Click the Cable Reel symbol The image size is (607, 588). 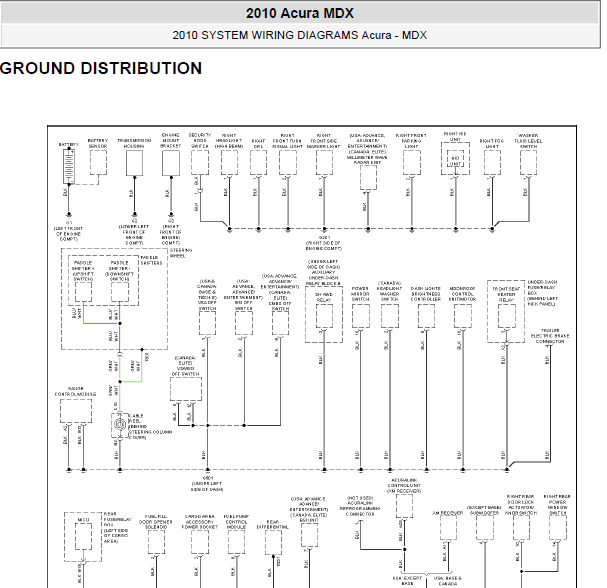coord(119,425)
